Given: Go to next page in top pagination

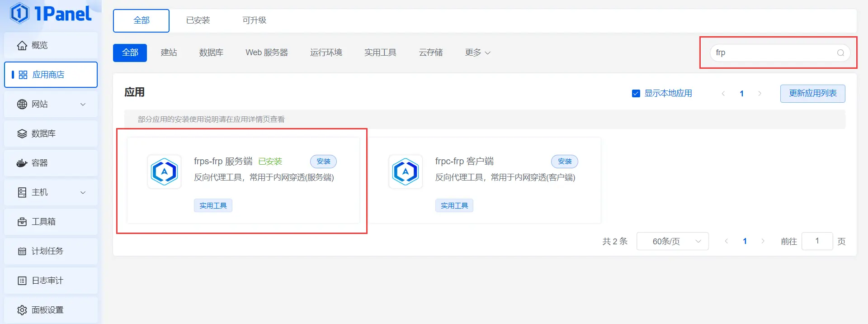Looking at the screenshot, I should tap(759, 94).
